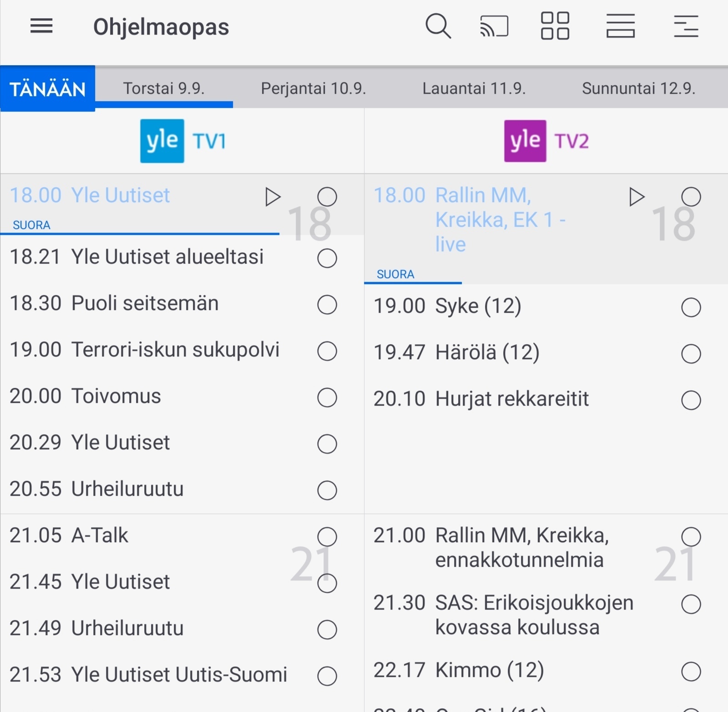Screen dimensions: 728x712
Task: Open the hamburger navigation menu
Action: point(41,26)
